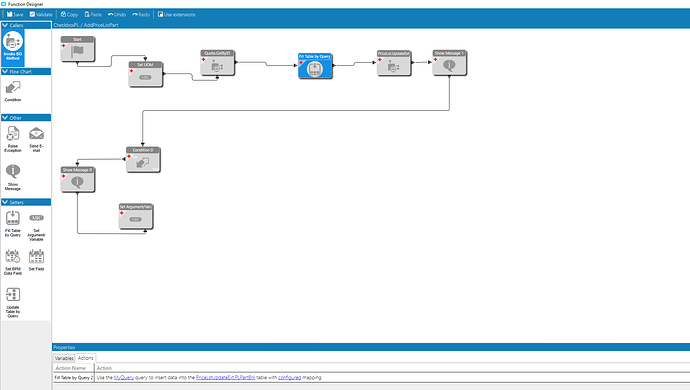Pick the Condition flow chart item

tap(13, 91)
